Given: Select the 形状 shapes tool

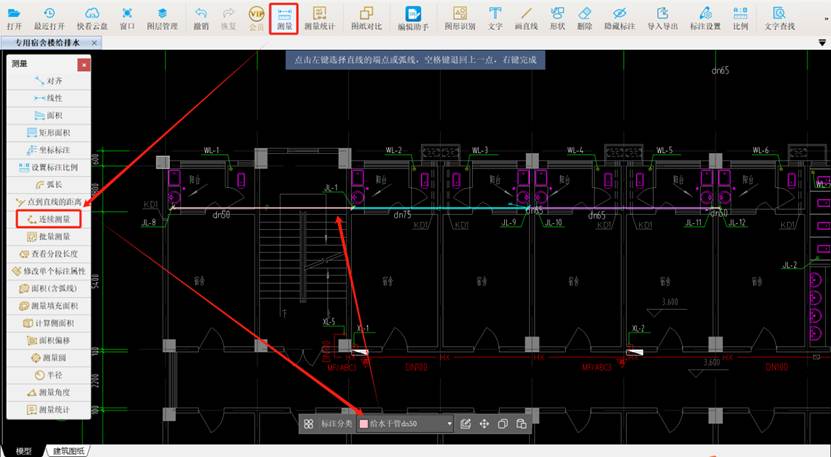Looking at the screenshot, I should click(557, 18).
